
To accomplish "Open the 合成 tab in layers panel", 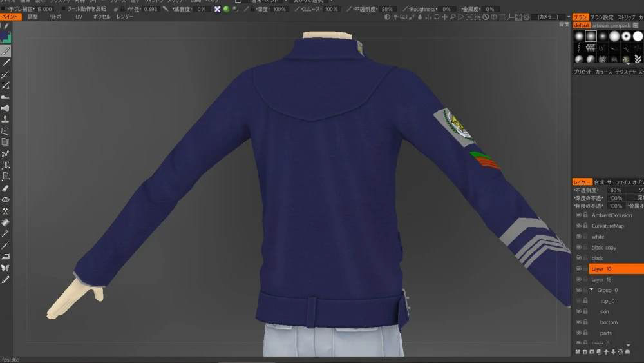I will pos(599,182).
